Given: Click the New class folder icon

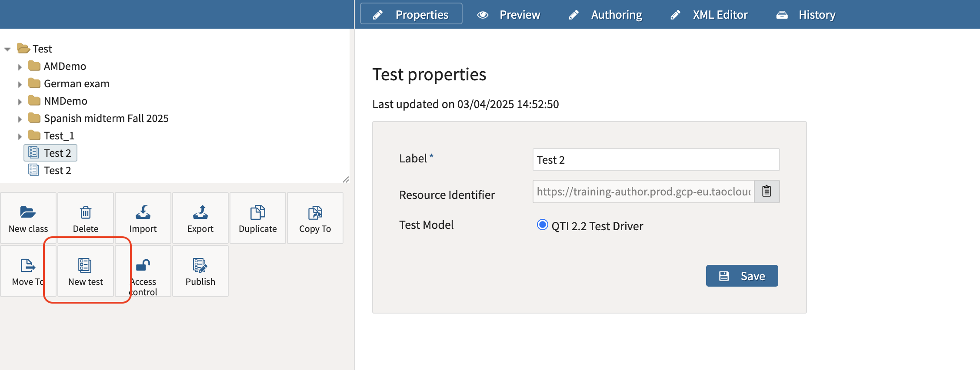Looking at the screenshot, I should pos(28,212).
